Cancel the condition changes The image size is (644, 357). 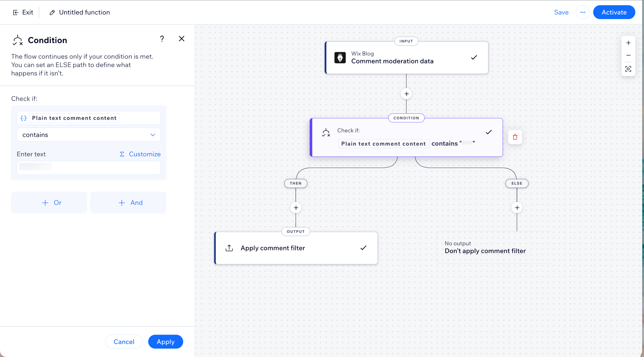click(124, 342)
